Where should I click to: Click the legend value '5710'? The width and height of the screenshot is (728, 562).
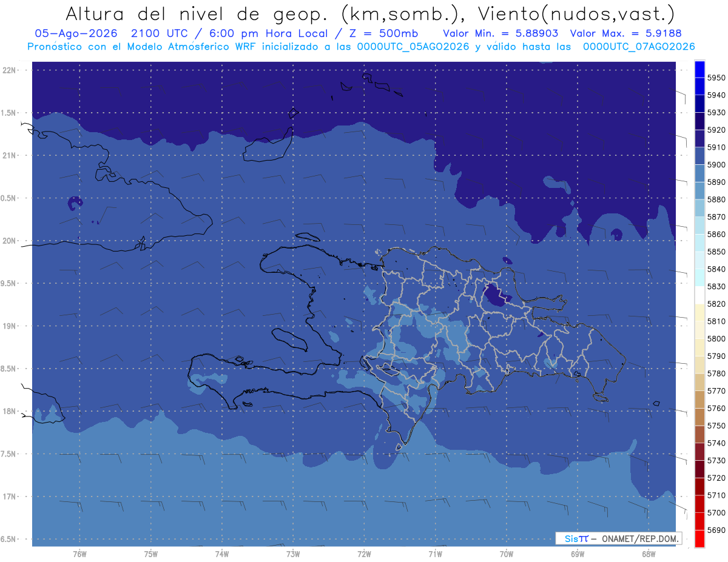click(x=716, y=495)
